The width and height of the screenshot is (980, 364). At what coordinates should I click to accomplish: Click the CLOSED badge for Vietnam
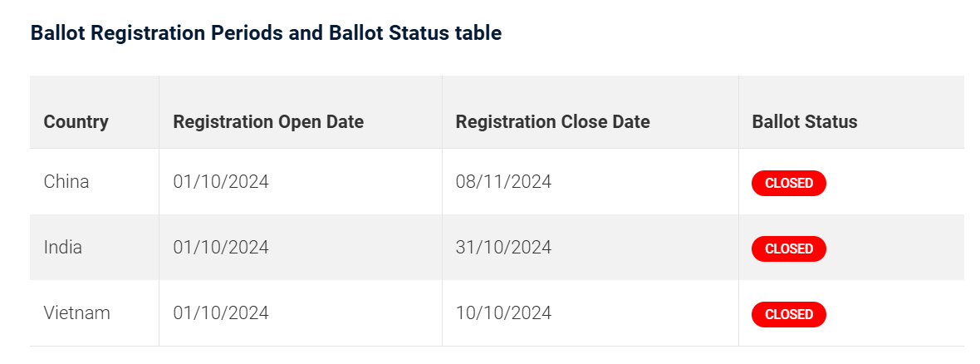(789, 315)
